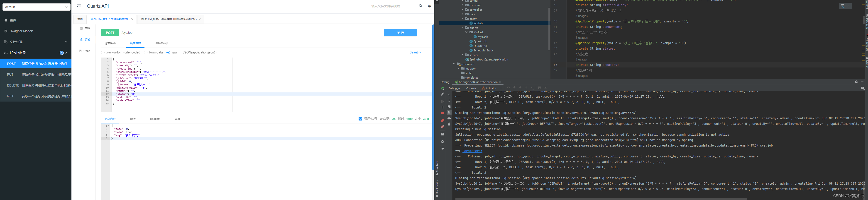The height and width of the screenshot is (200, 868).
Task: Click the camera thread dump icon
Action: pos(443,134)
